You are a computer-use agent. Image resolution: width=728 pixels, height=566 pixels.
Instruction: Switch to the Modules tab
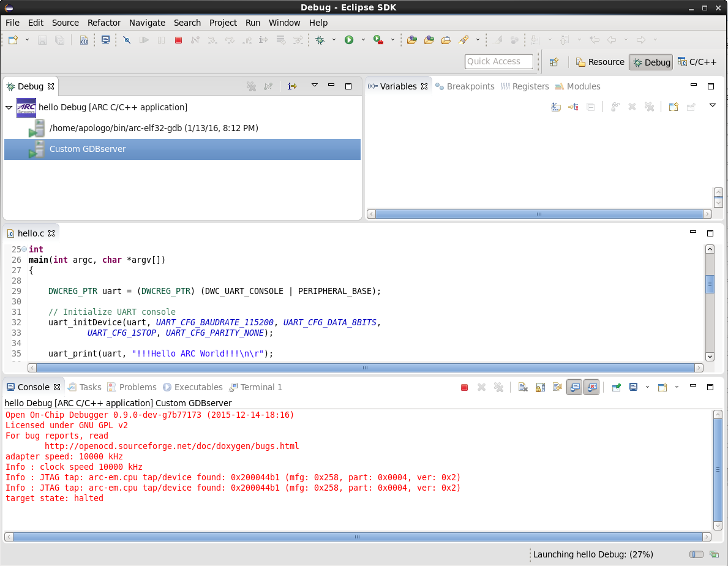[x=577, y=86]
